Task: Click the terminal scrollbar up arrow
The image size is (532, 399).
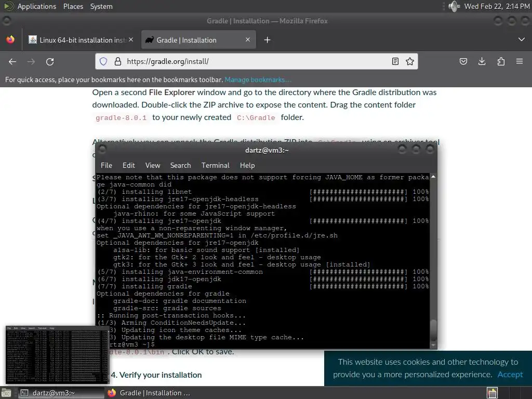Action: (x=433, y=177)
